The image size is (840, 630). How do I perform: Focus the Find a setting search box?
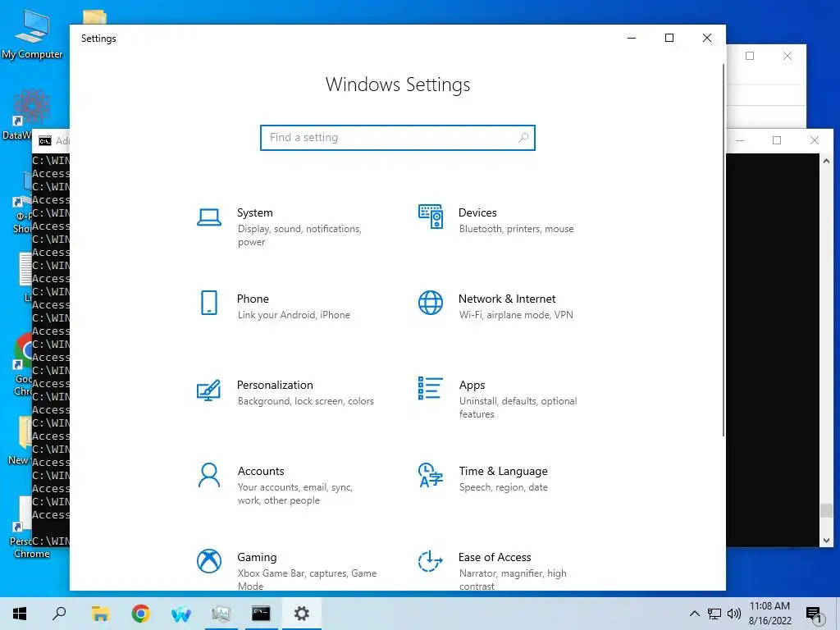[398, 138]
